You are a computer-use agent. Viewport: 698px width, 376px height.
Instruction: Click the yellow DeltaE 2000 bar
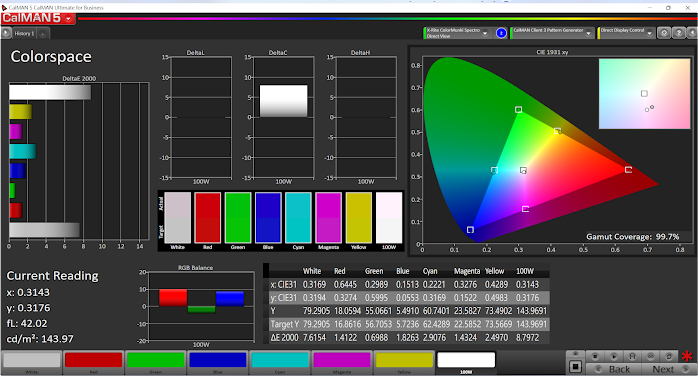click(20, 112)
